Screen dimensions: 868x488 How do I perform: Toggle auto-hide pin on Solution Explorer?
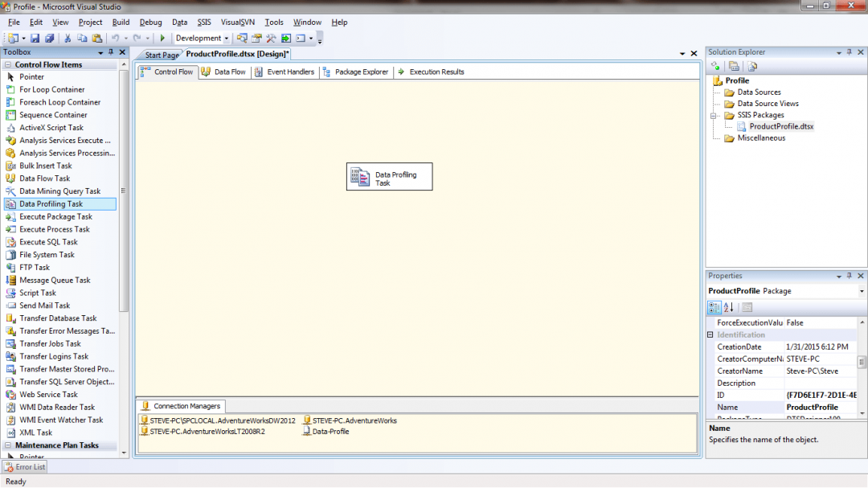point(849,52)
